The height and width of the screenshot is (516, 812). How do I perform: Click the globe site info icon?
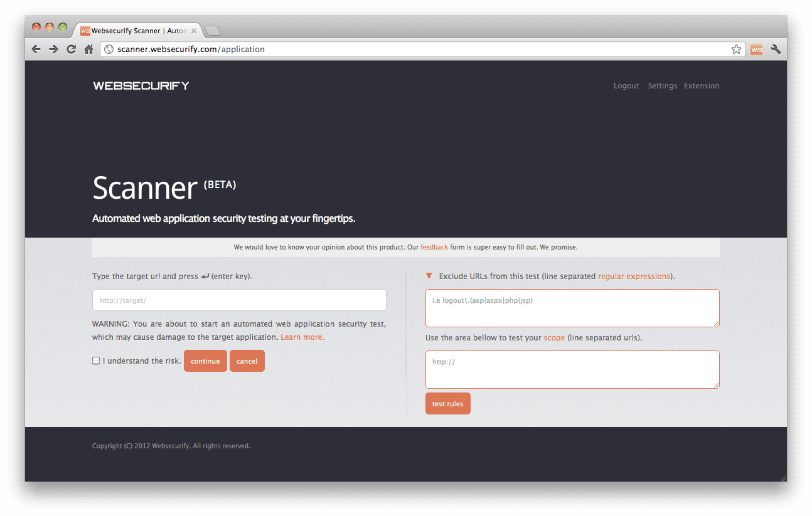pos(109,49)
